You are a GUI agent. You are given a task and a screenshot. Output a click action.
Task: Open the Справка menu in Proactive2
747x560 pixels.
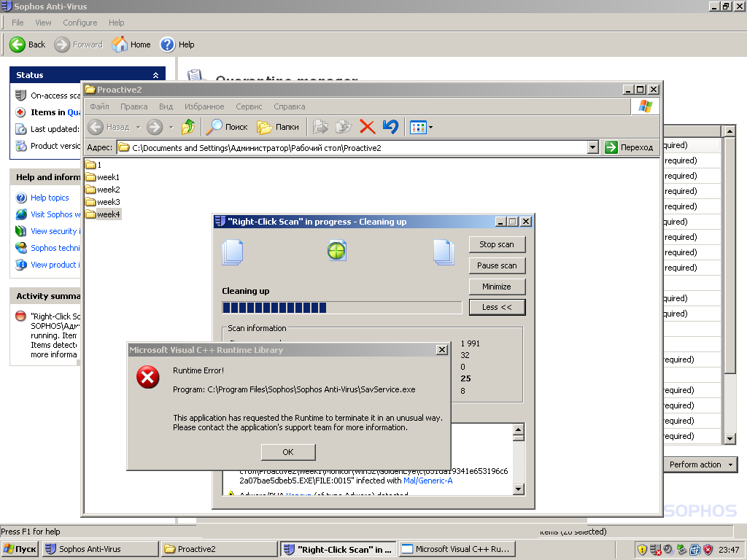click(289, 106)
